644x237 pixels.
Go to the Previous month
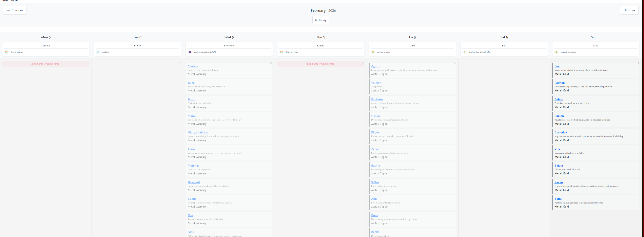(x=15, y=10)
